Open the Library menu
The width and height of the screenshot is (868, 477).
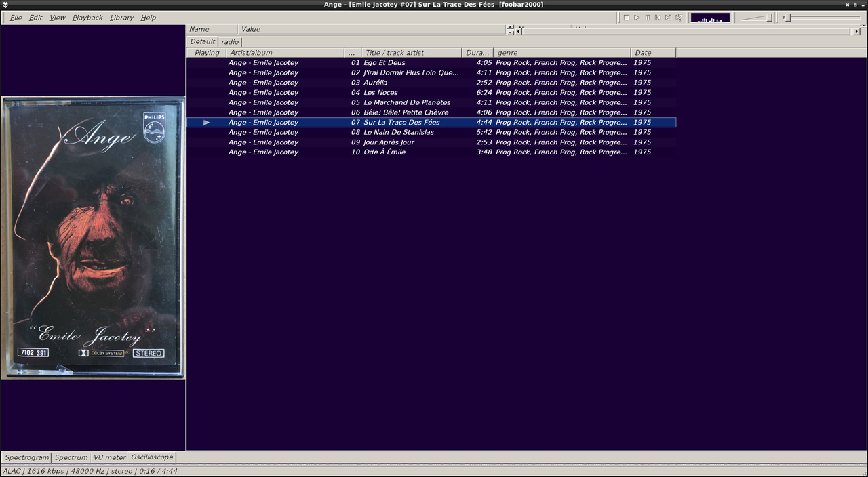click(x=122, y=18)
